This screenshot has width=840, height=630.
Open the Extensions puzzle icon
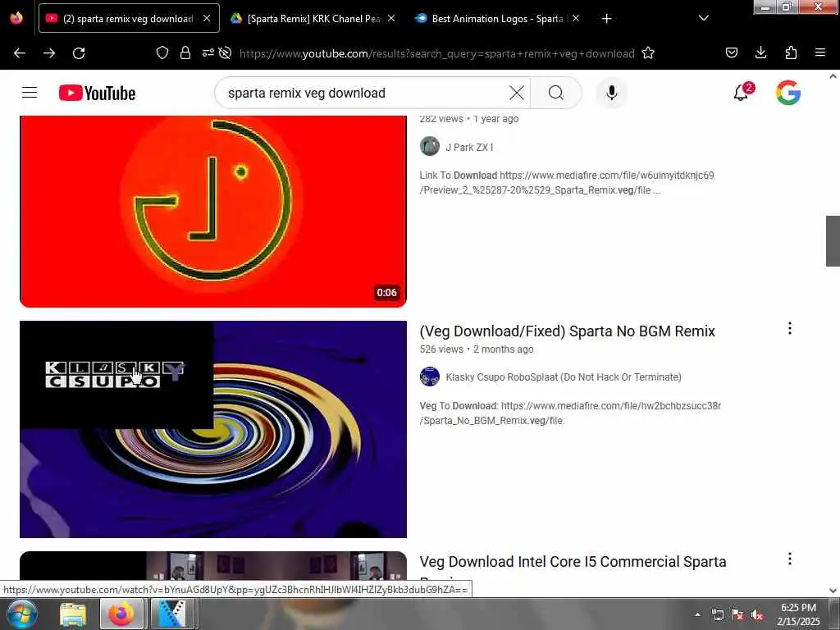click(x=791, y=52)
